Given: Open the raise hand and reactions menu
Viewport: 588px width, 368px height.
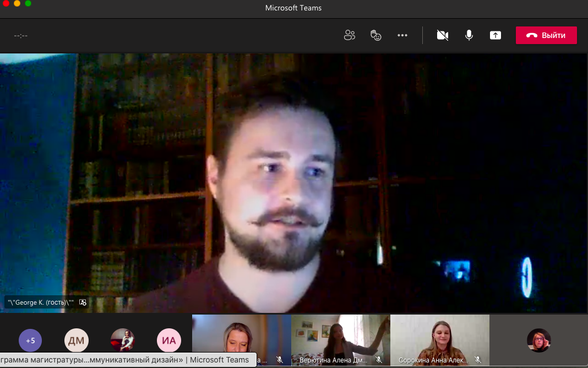Looking at the screenshot, I should 376,35.
